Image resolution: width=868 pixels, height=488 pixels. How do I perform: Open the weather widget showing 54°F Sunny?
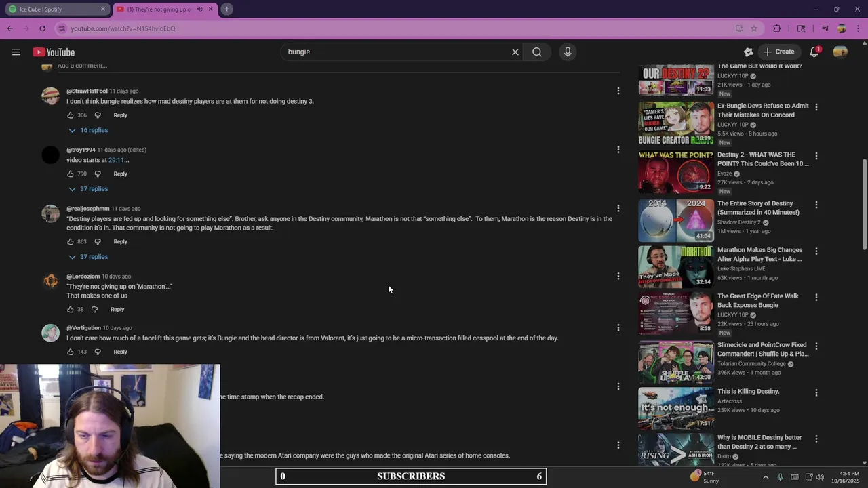704,477
